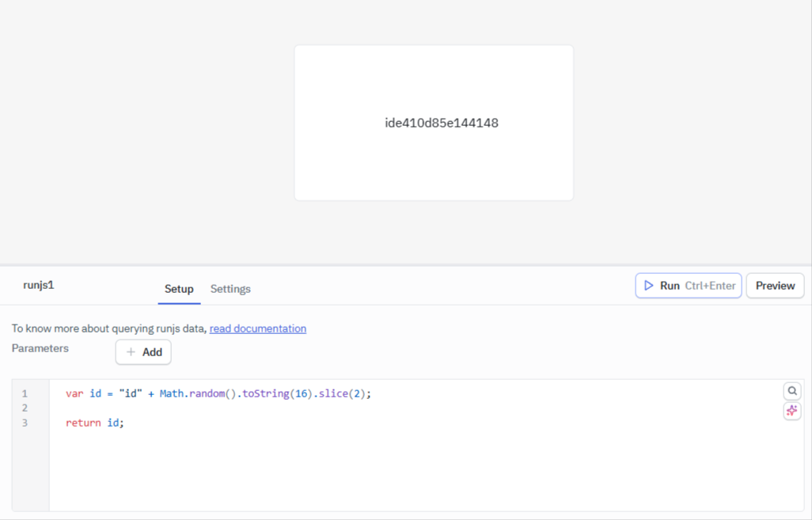Open the read documentation link
The height and width of the screenshot is (520, 812).
pyautogui.click(x=257, y=328)
